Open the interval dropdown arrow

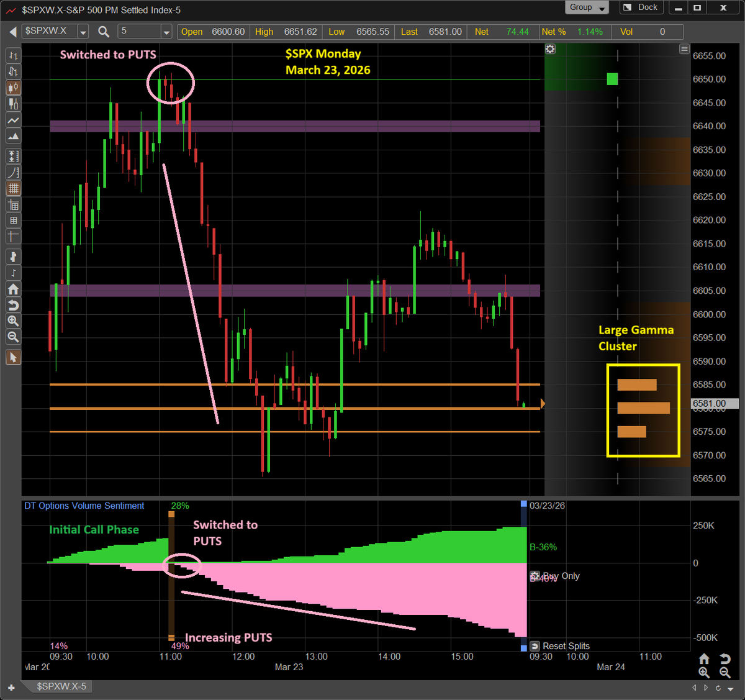pos(166,32)
